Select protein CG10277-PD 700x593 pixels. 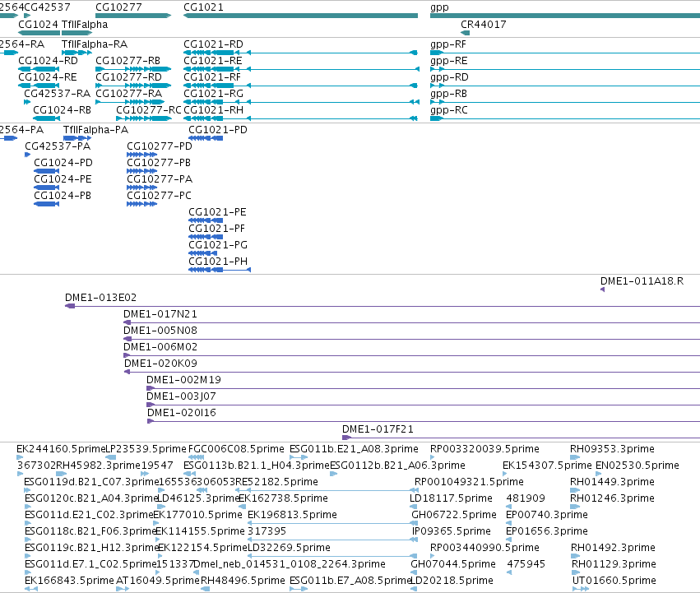coord(160,146)
